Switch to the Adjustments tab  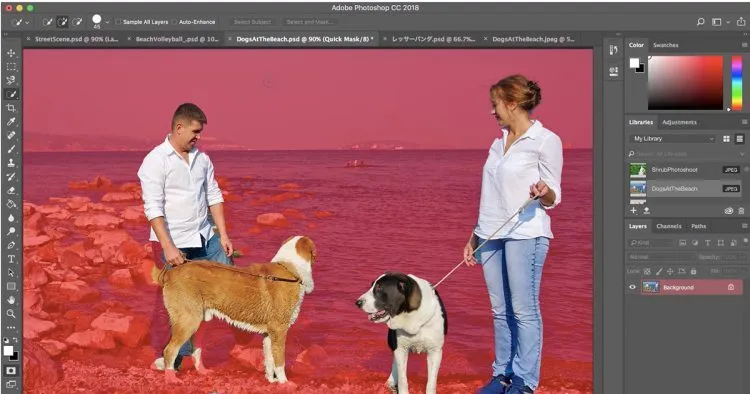(x=679, y=122)
